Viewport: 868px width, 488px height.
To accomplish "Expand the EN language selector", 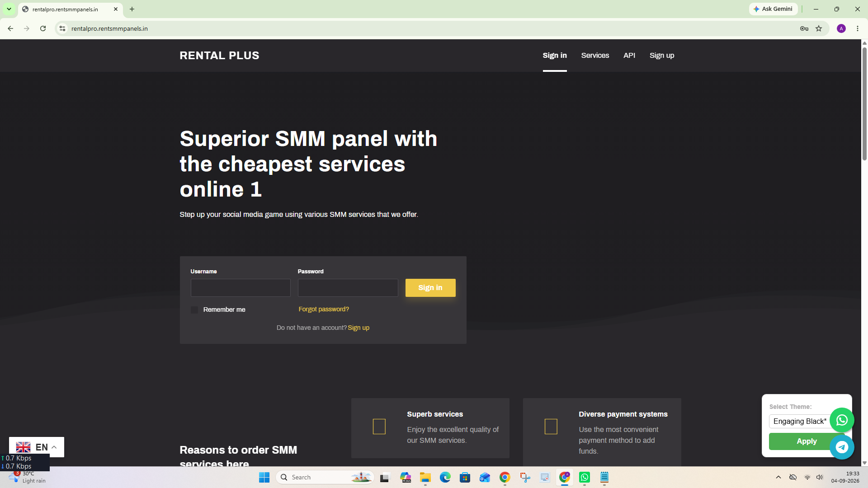I will click(37, 447).
